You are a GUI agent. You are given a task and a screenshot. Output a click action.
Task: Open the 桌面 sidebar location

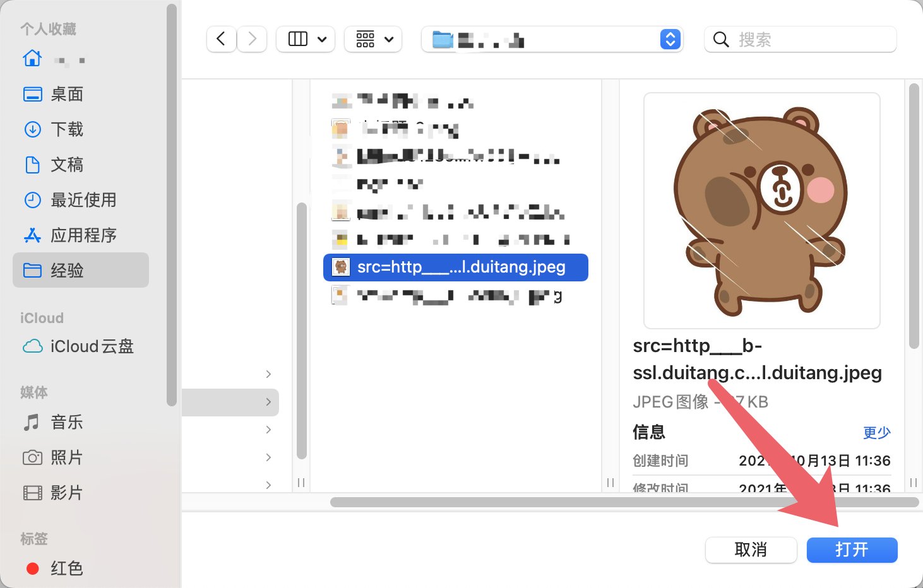click(x=66, y=94)
